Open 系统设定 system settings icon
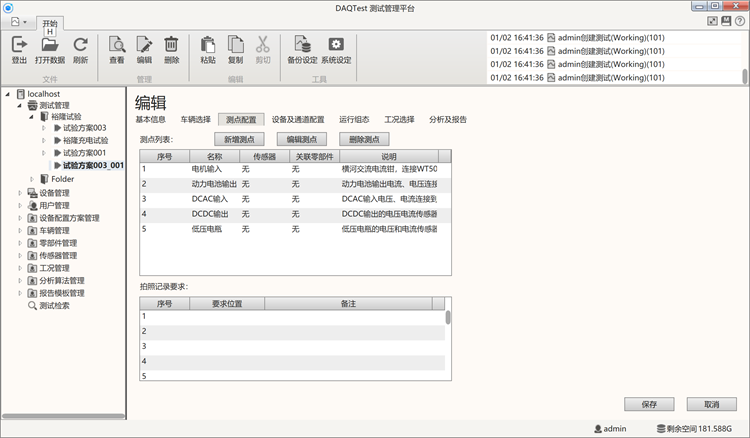 click(336, 44)
